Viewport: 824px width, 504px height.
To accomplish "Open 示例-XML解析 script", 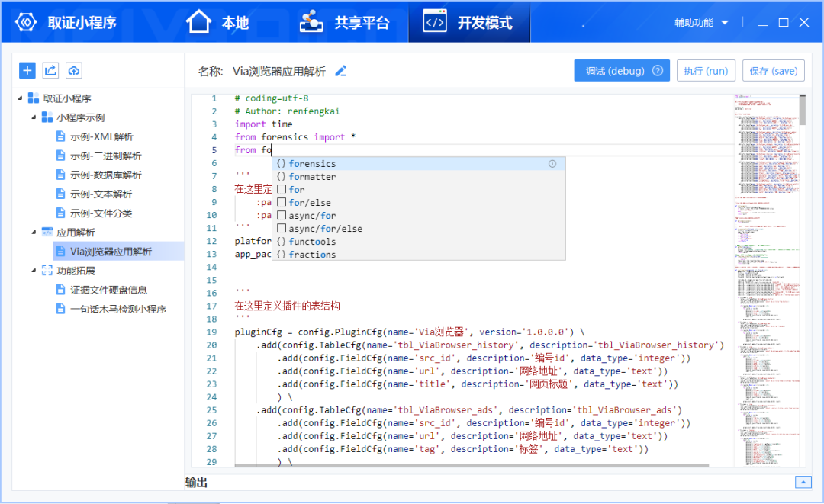I will click(x=101, y=136).
